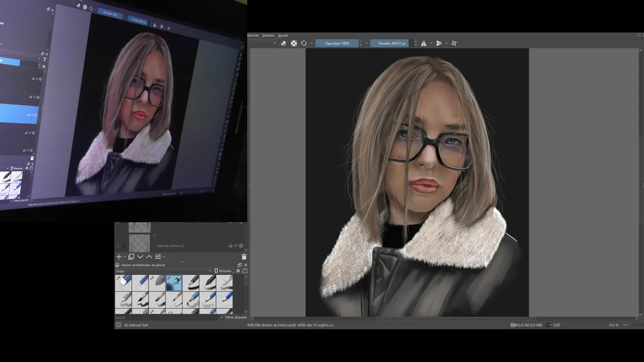Toggle vertical mirror tool
The height and width of the screenshot is (362, 644).
(x=439, y=43)
